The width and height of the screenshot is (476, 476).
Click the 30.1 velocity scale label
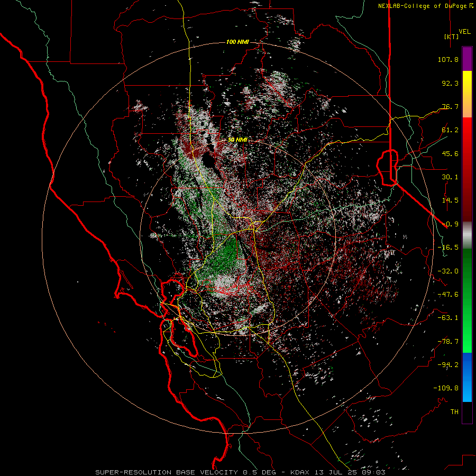[450, 177]
